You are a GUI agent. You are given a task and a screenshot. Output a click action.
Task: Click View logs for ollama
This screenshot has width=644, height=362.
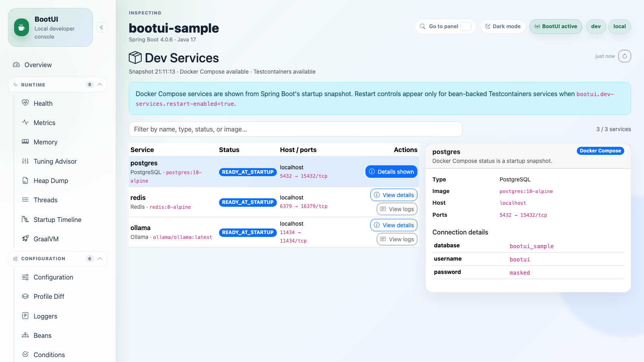point(397,239)
